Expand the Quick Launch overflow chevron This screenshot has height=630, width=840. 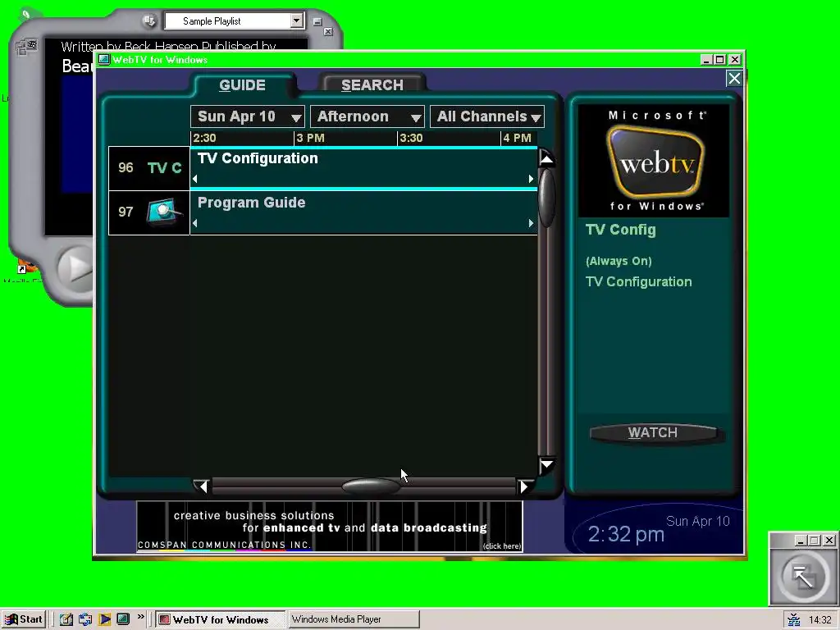pyautogui.click(x=140, y=617)
